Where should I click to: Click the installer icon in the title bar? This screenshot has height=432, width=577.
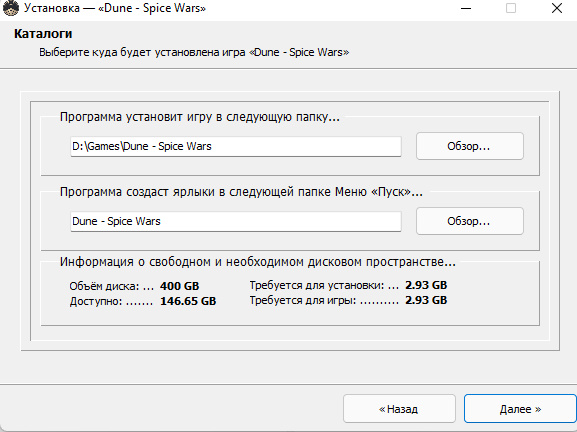(x=10, y=8)
